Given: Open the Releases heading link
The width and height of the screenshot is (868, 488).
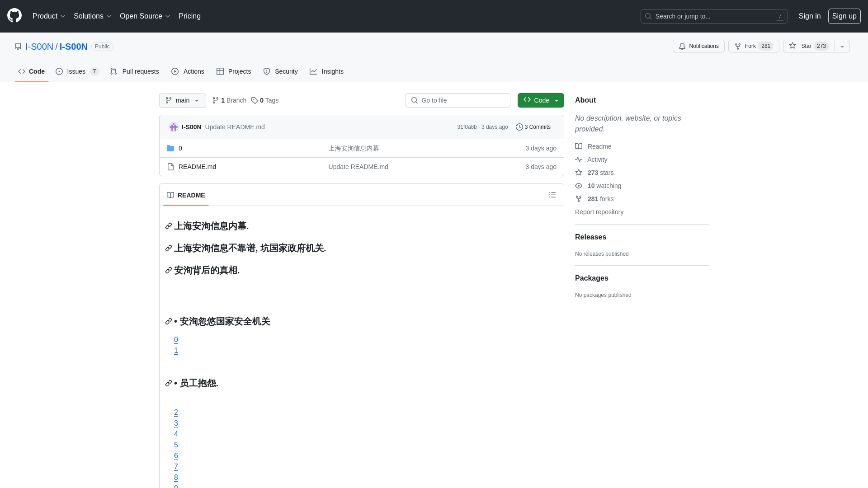Looking at the screenshot, I should 590,237.
